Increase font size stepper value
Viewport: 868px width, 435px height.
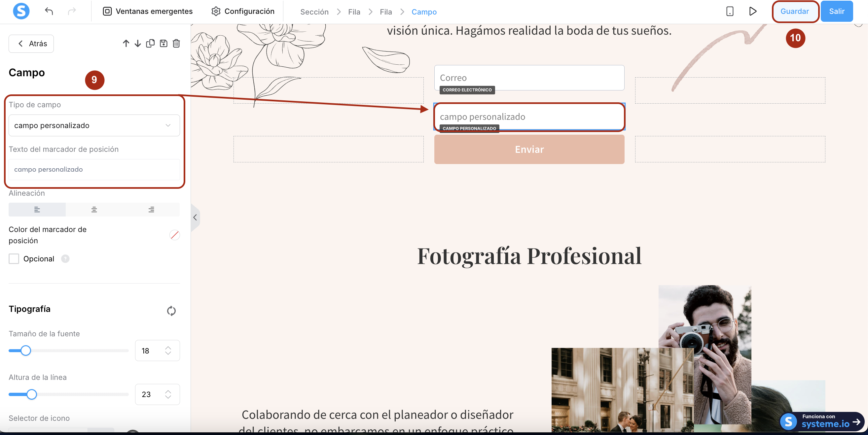point(168,348)
